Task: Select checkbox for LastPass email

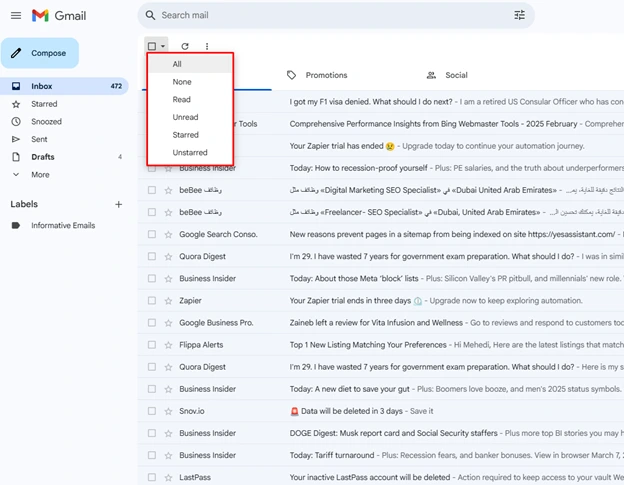Action: click(x=152, y=477)
